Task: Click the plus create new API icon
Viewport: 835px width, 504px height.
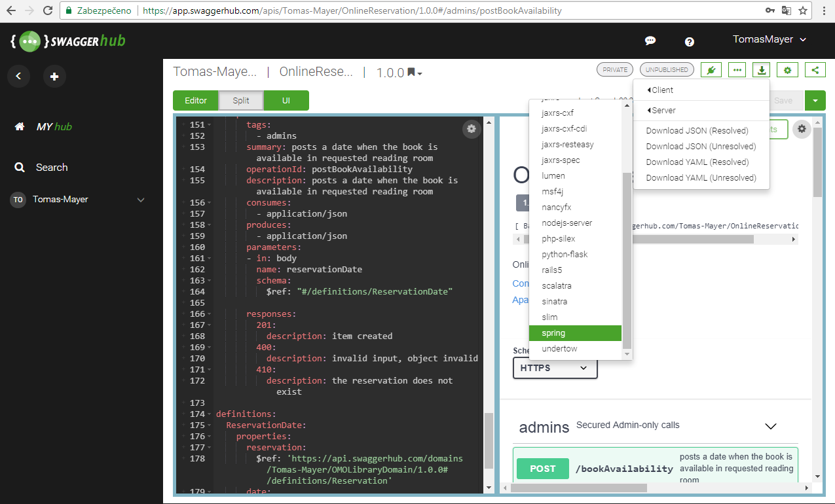Action: coord(54,77)
